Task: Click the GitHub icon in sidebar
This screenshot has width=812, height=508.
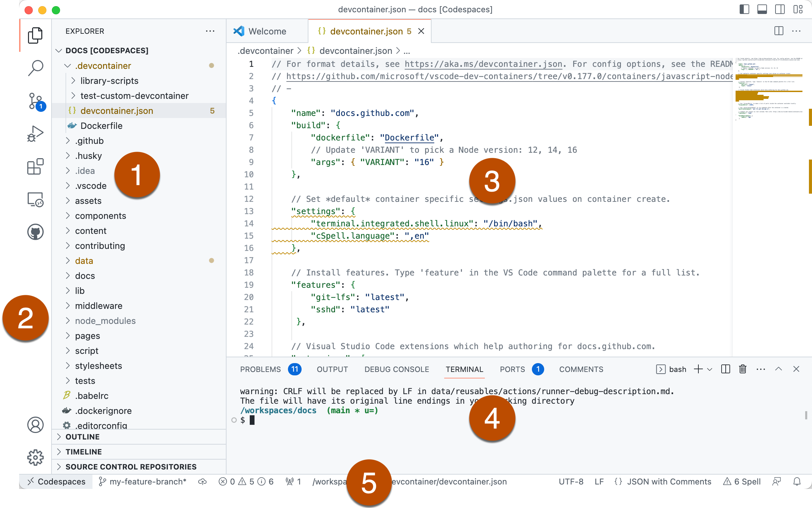Action: click(35, 231)
